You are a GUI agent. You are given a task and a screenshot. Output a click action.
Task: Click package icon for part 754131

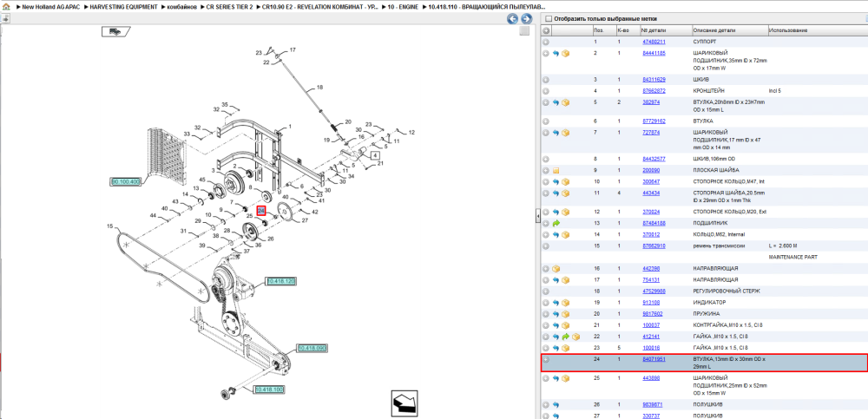click(x=565, y=280)
